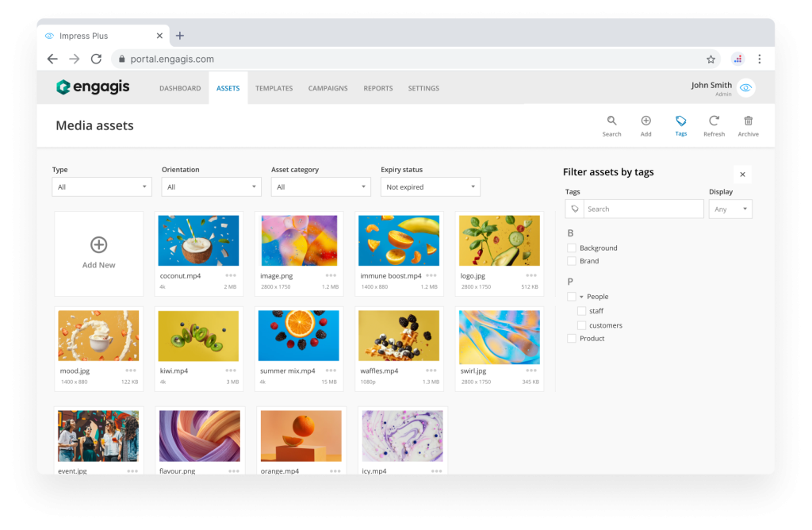The width and height of the screenshot is (812, 530).
Task: Click the Archive trash icon
Action: click(x=748, y=121)
